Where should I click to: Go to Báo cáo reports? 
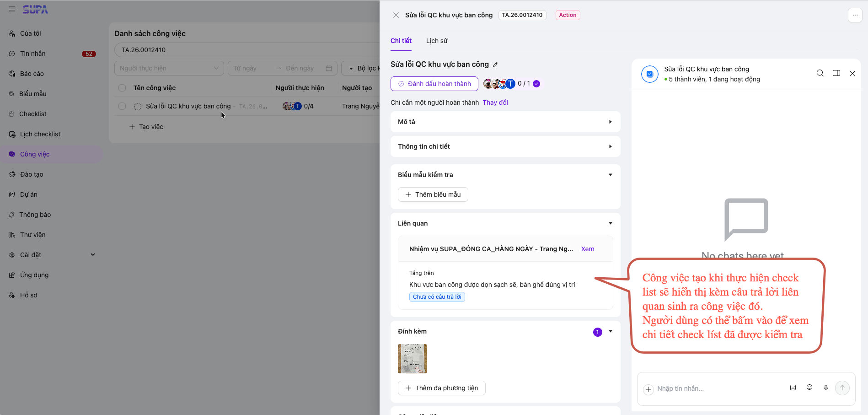pyautogui.click(x=32, y=74)
